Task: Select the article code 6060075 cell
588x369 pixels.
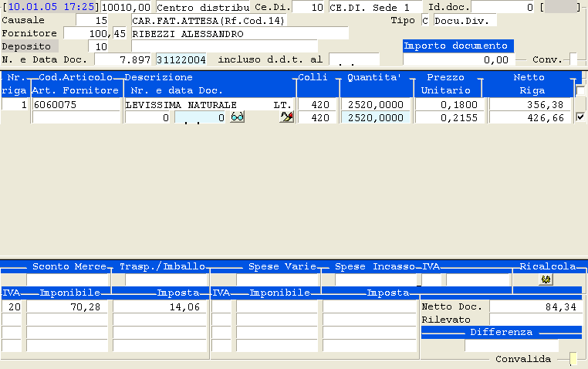Action: (76, 104)
